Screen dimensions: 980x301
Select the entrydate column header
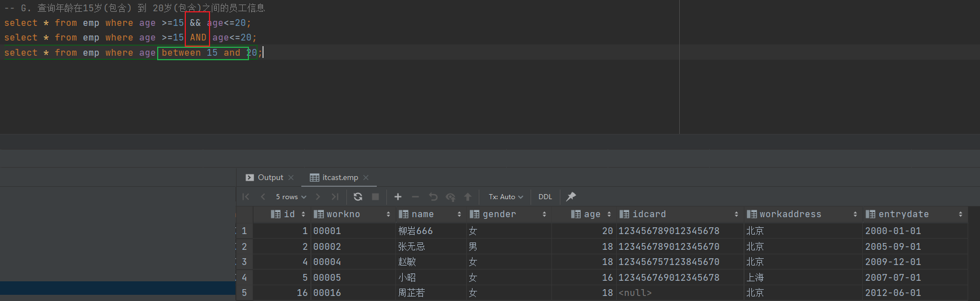pyautogui.click(x=915, y=214)
